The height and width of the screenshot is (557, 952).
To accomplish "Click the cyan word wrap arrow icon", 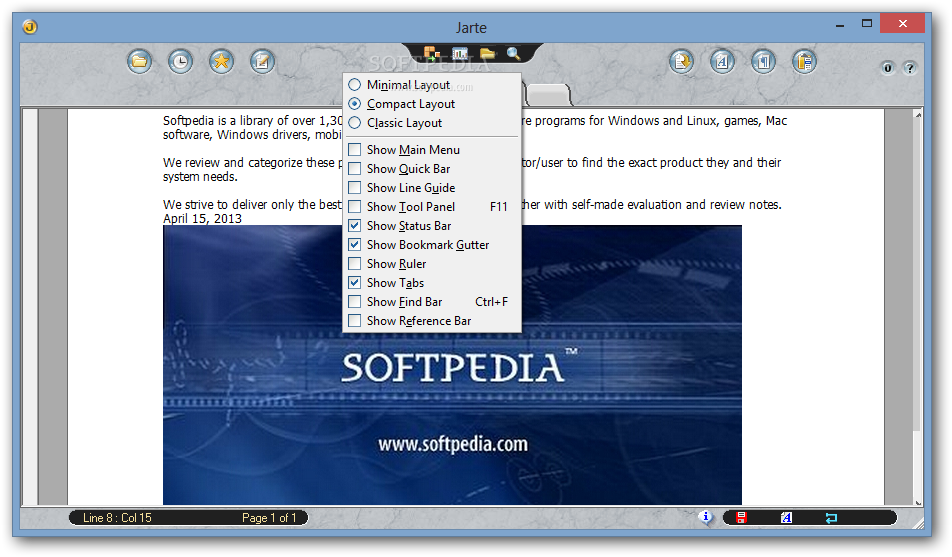I will click(x=831, y=518).
